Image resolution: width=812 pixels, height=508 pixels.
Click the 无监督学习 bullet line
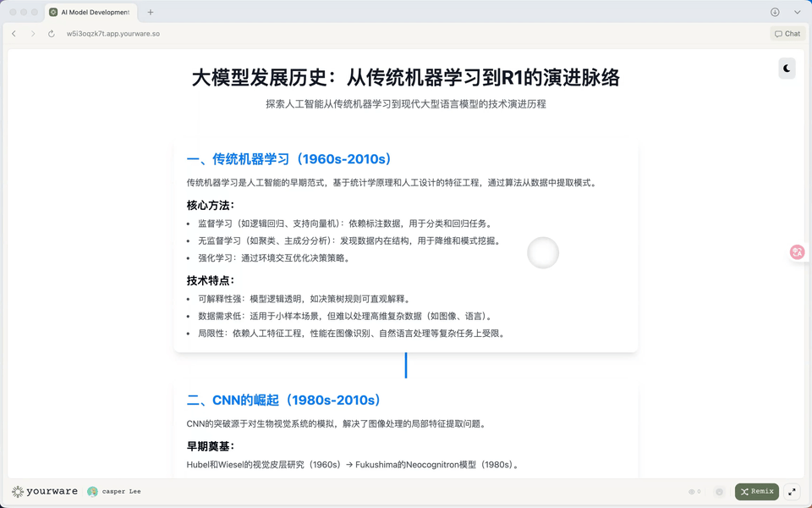[x=349, y=240]
